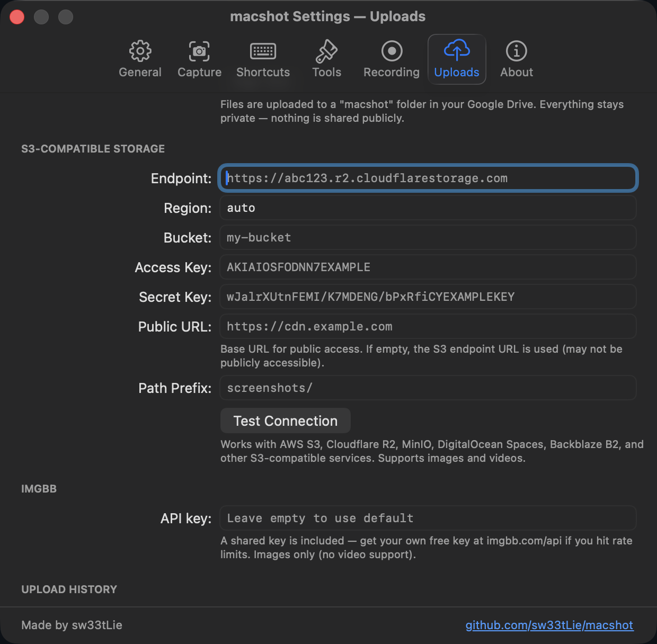Open the Capture camera viewfinder icon
657x644 pixels.
click(x=199, y=51)
